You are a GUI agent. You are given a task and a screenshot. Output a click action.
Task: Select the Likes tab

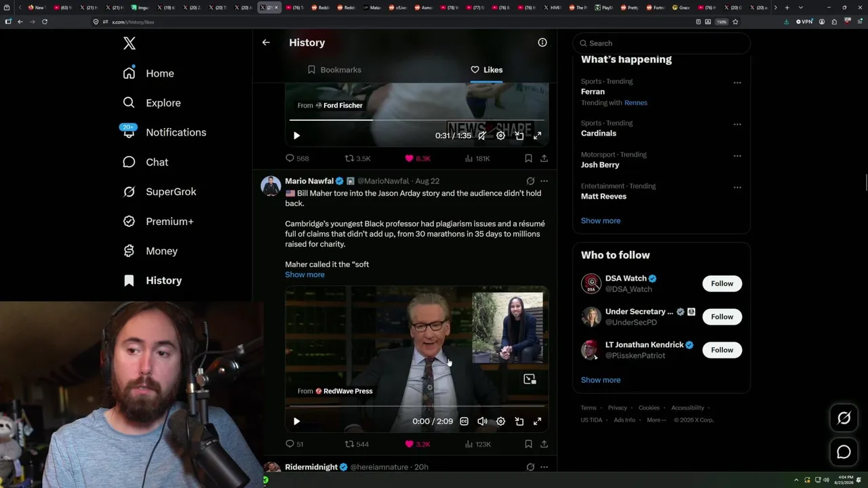(486, 70)
